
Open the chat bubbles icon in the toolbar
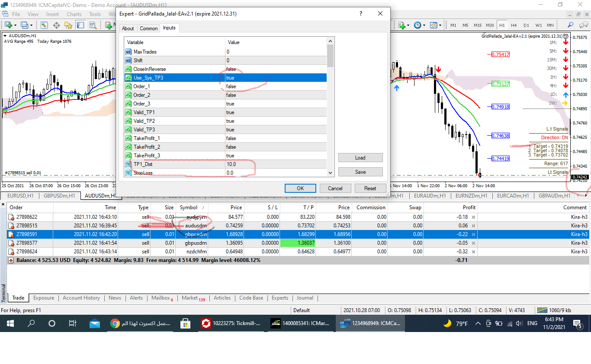click(x=583, y=25)
